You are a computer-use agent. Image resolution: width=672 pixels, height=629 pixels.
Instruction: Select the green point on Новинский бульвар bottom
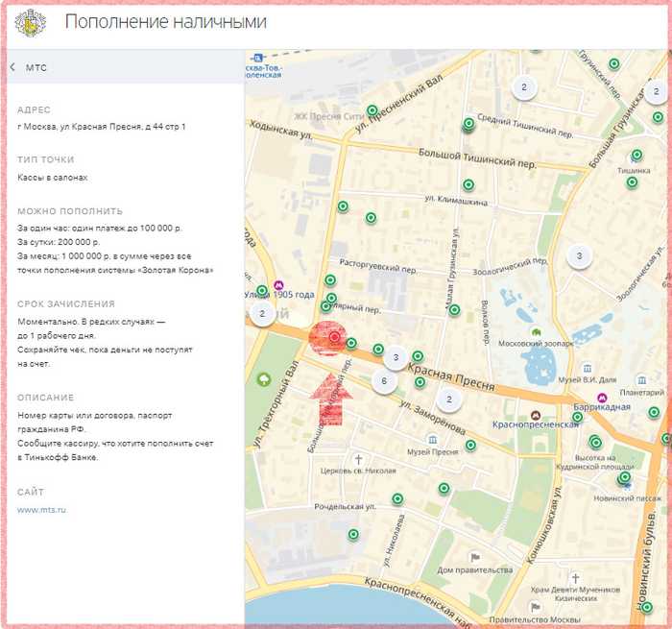tap(647, 607)
